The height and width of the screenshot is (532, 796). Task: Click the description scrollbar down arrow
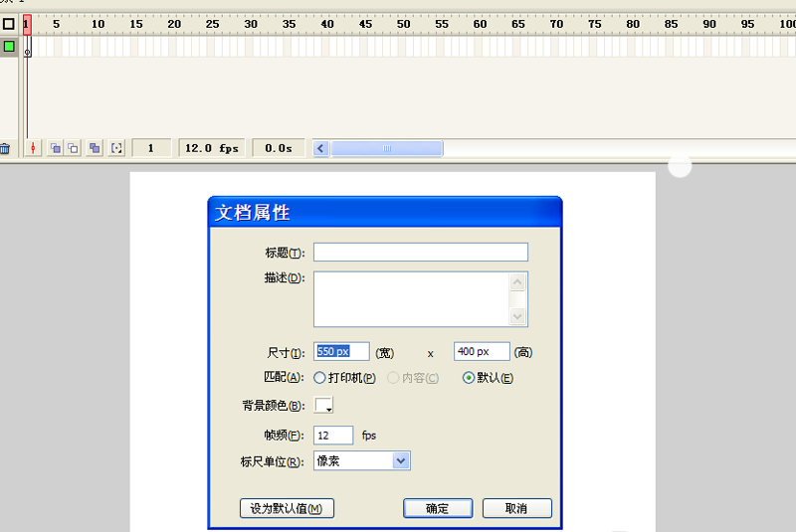pyautogui.click(x=517, y=316)
